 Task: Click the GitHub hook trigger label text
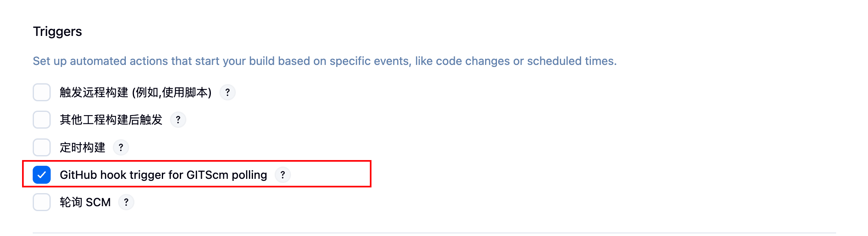click(x=163, y=175)
